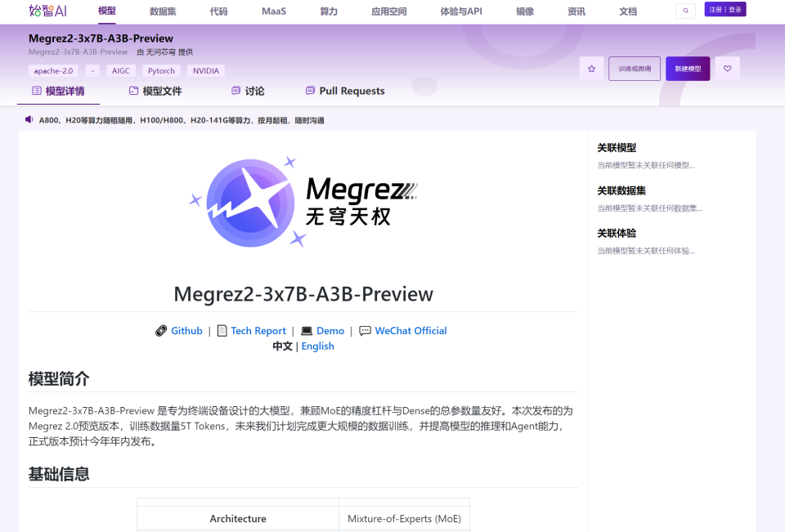
Task: Click the 基础信息 section heading
Action: click(x=59, y=474)
